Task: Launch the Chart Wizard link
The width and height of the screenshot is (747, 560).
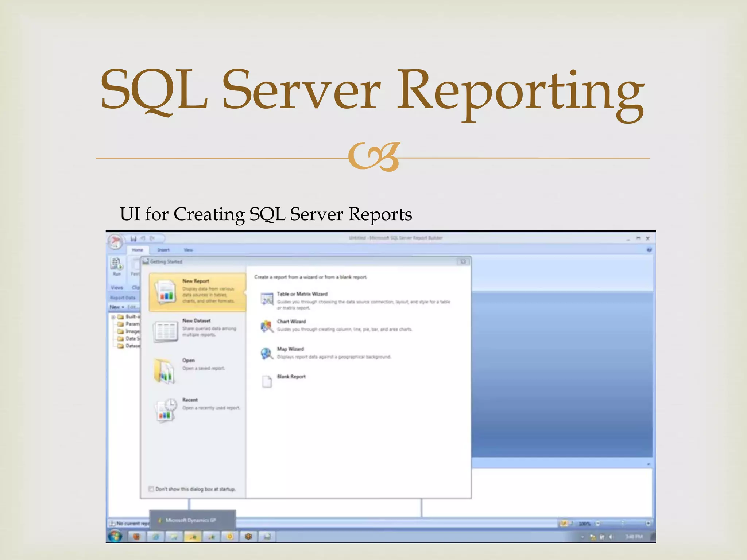Action: click(x=291, y=322)
